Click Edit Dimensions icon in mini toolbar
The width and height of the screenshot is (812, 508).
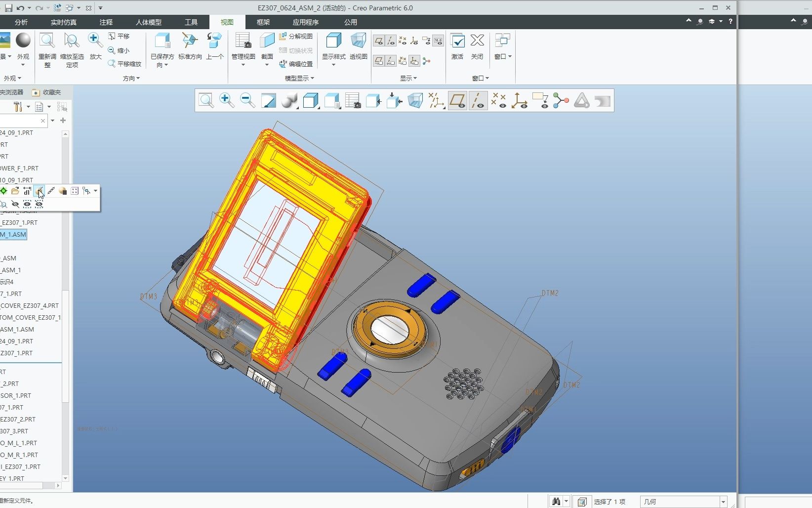(x=27, y=191)
